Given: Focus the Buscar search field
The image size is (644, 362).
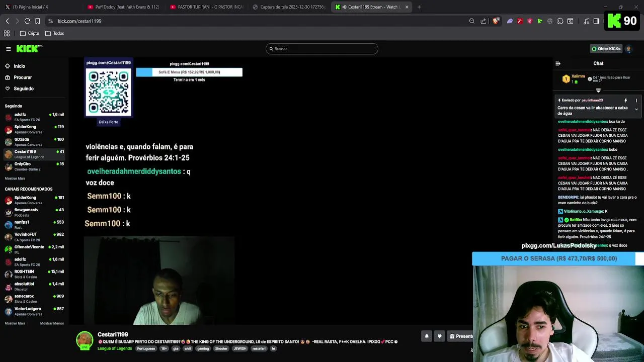Looking at the screenshot, I should tap(322, 49).
